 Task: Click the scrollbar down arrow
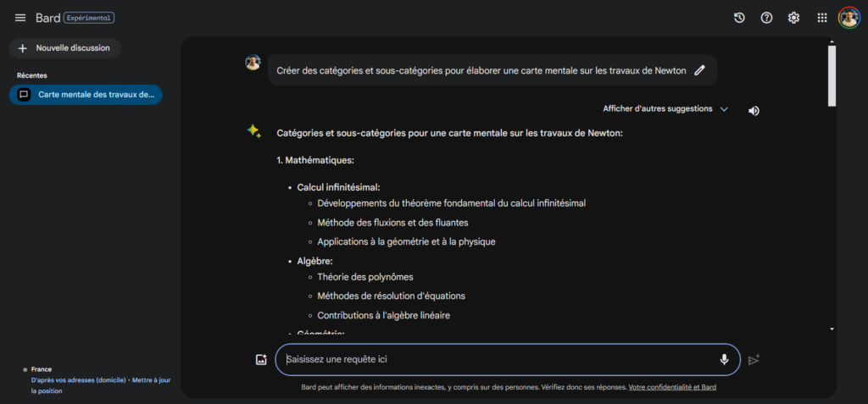pyautogui.click(x=832, y=329)
